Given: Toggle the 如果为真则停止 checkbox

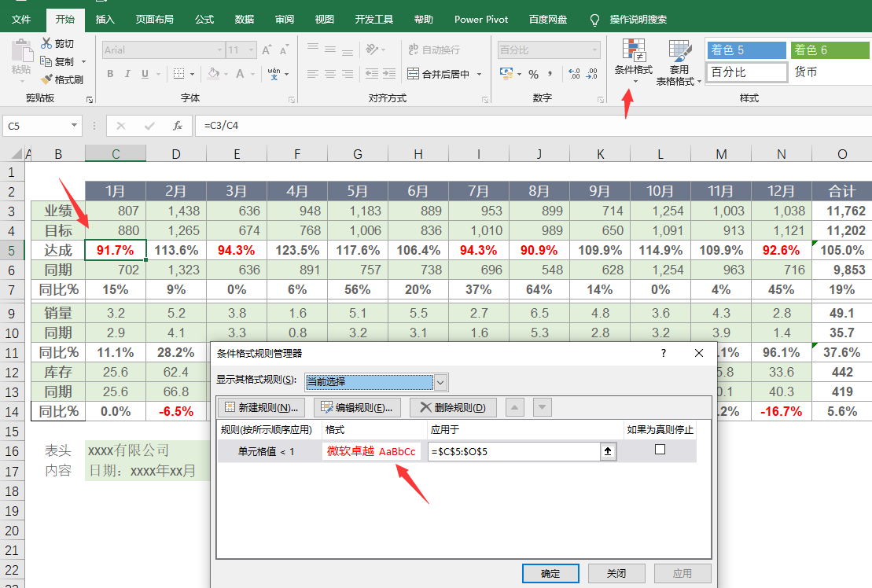Looking at the screenshot, I should tap(660, 450).
